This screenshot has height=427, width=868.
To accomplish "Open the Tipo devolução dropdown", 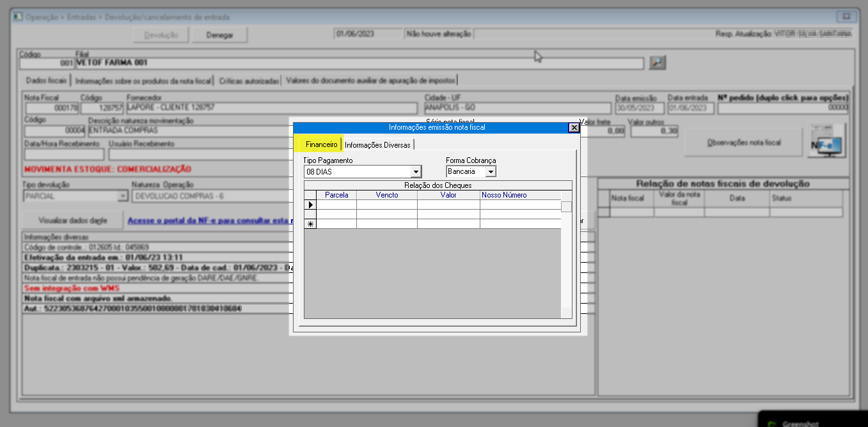I will [123, 197].
